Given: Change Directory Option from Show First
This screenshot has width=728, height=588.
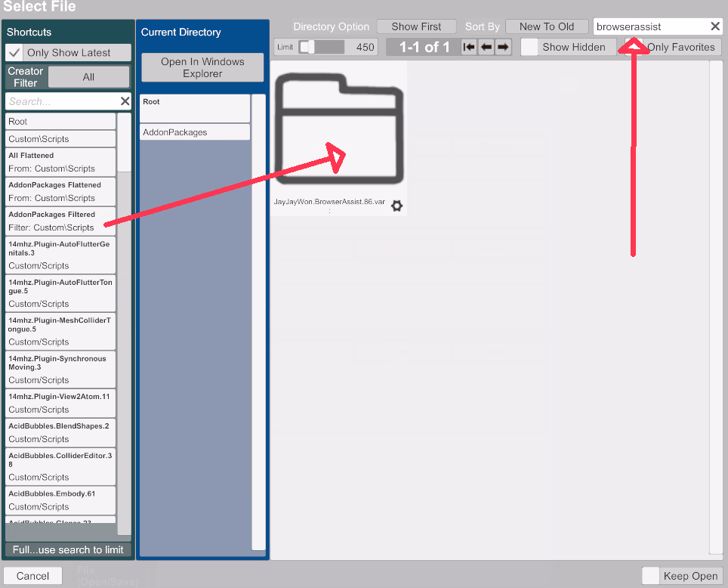Looking at the screenshot, I should [x=416, y=26].
